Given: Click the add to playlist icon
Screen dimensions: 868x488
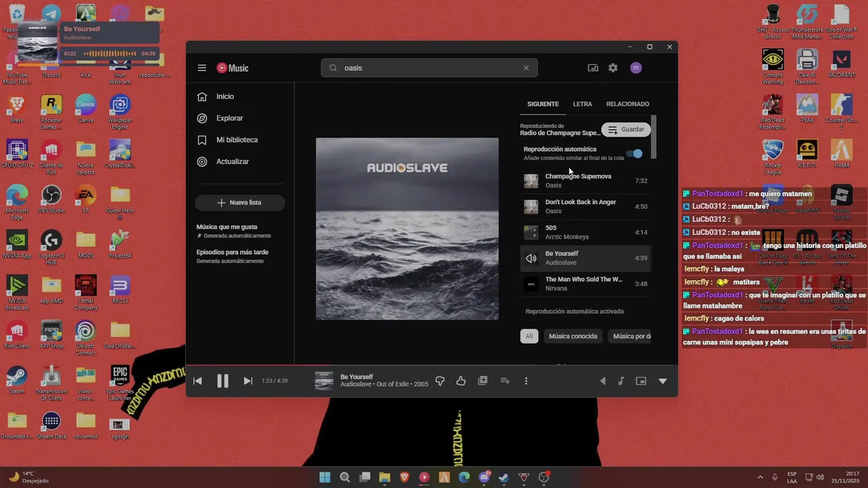Looking at the screenshot, I should [505, 381].
